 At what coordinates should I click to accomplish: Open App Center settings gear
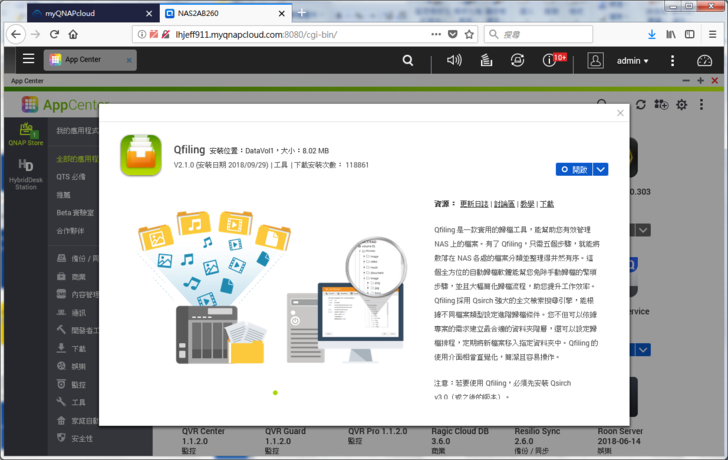[x=682, y=104]
